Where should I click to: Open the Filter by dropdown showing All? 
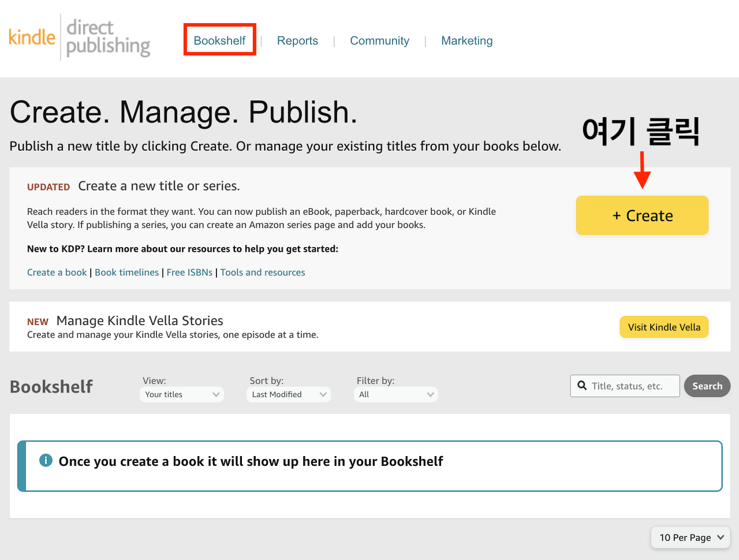click(x=395, y=394)
